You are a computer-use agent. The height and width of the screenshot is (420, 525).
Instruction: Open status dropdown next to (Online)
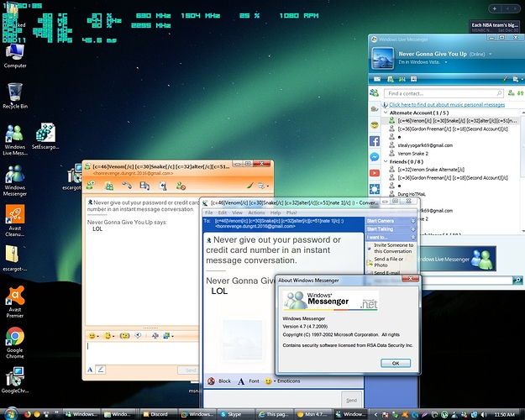click(x=491, y=54)
